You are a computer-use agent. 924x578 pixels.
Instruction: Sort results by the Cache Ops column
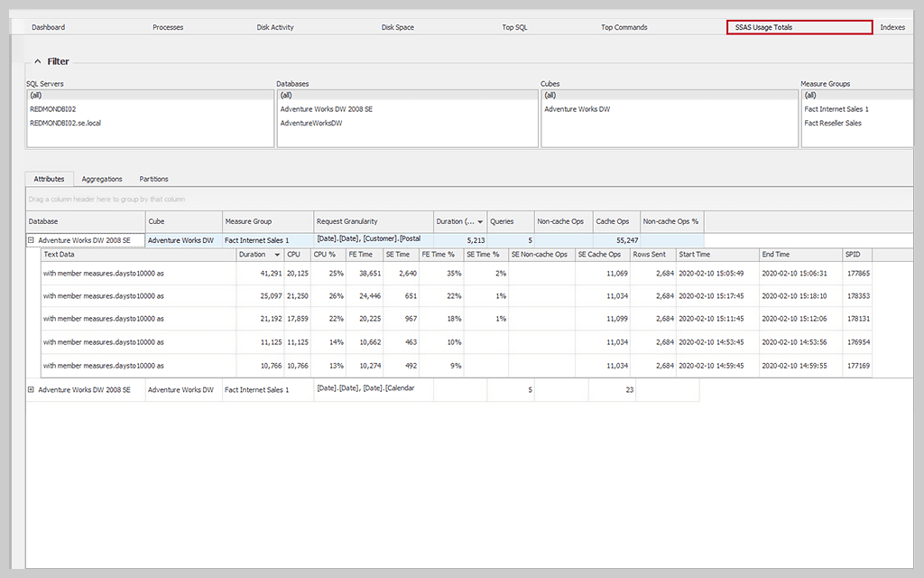tap(614, 221)
